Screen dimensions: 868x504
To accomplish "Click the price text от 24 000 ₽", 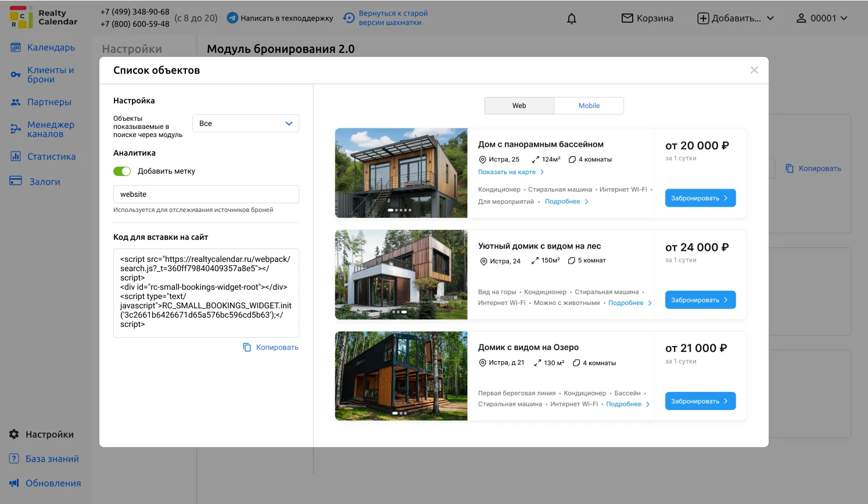I will pyautogui.click(x=697, y=247).
